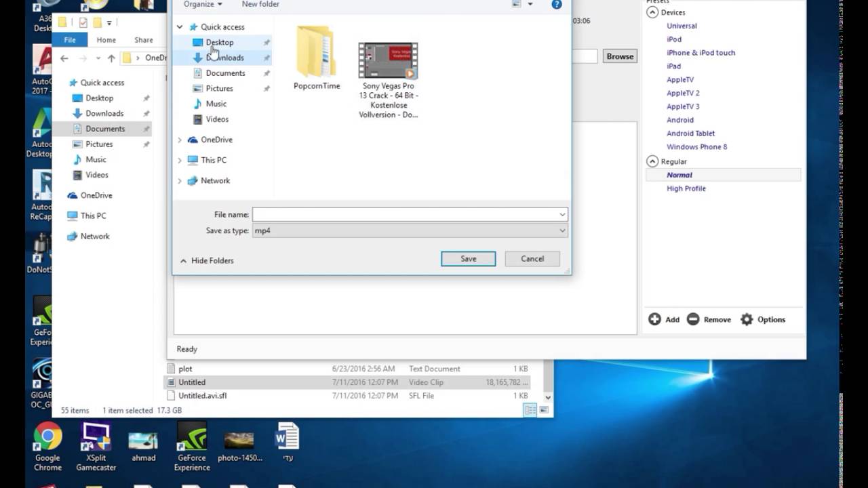Image resolution: width=868 pixels, height=488 pixels.
Task: Open the Organize menu
Action: tap(203, 4)
